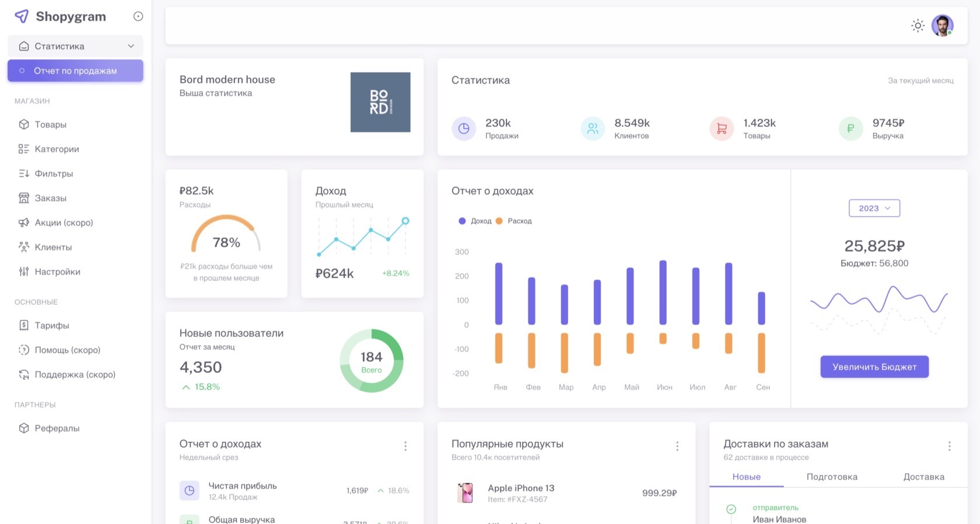Open options menu for Популярные продукты card
Image resolution: width=980 pixels, height=524 pixels.
point(677,446)
